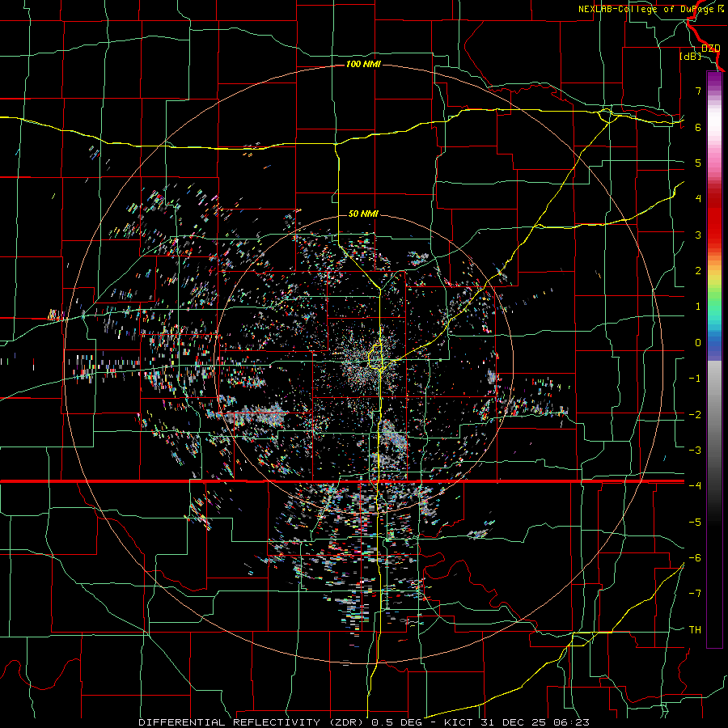Screen dimensions: 728x728
Task: Click the 31 DEC 25 06:23 timestamp
Action: 533,722
